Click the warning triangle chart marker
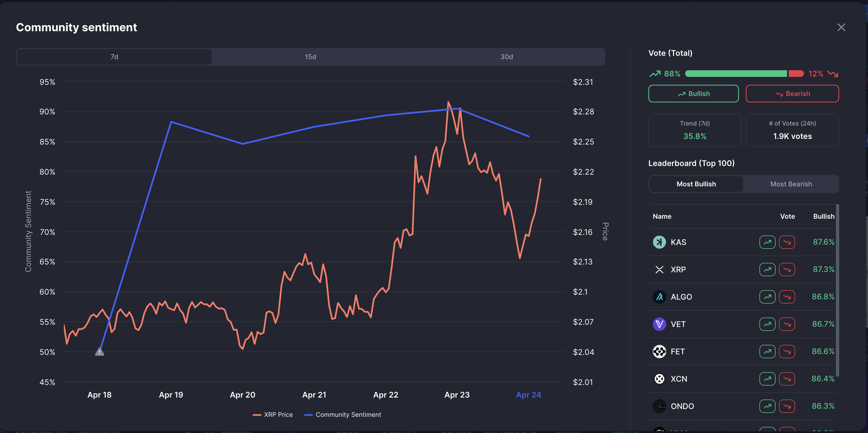Screen dimensions: 868x433 (x=99, y=352)
